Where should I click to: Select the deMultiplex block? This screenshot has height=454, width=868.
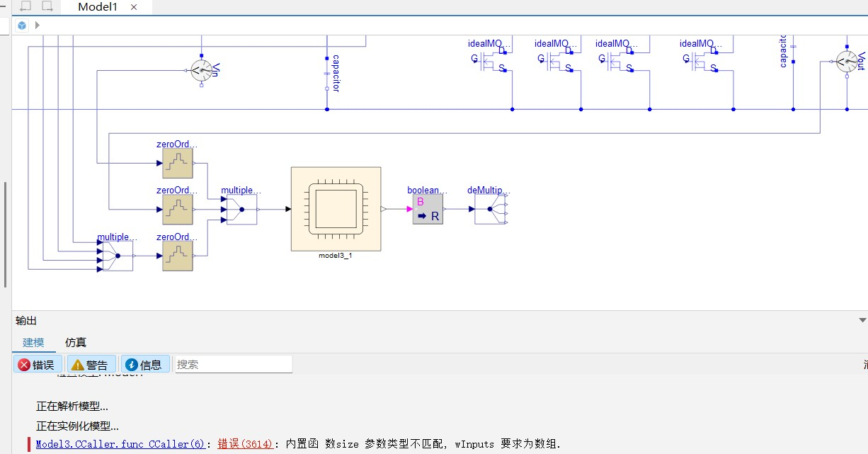point(489,210)
